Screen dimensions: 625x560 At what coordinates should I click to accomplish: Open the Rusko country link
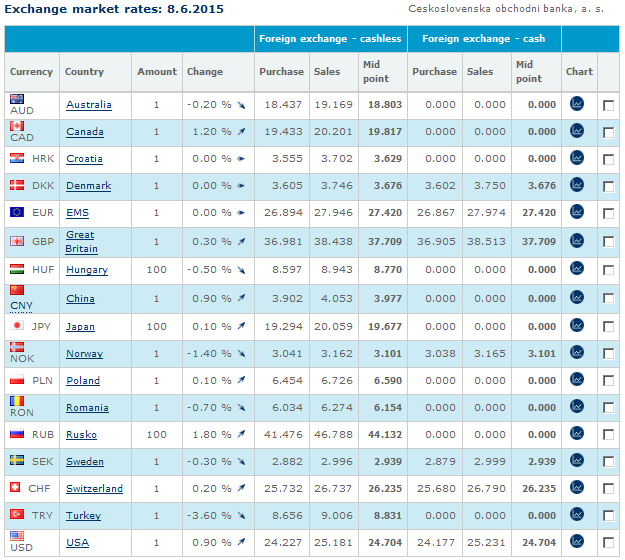pyautogui.click(x=81, y=435)
